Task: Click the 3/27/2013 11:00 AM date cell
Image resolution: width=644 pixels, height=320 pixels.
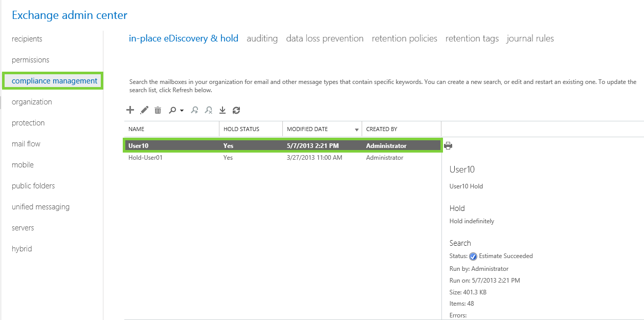Action: tap(315, 158)
